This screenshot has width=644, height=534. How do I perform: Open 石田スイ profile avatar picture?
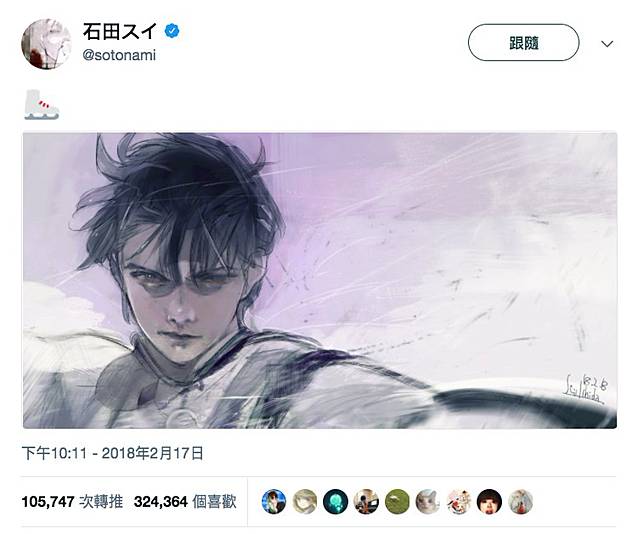(46, 44)
